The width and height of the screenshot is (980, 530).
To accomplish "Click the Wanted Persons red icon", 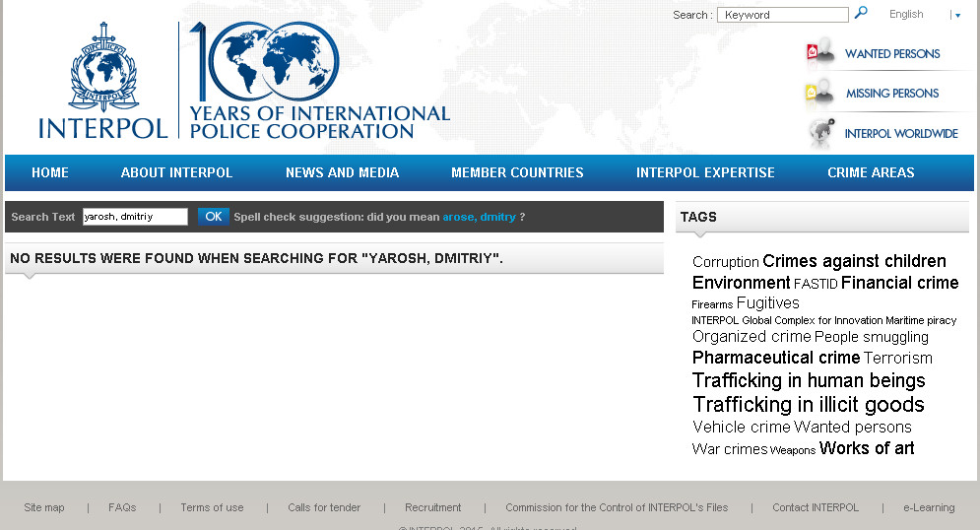I will click(x=820, y=52).
